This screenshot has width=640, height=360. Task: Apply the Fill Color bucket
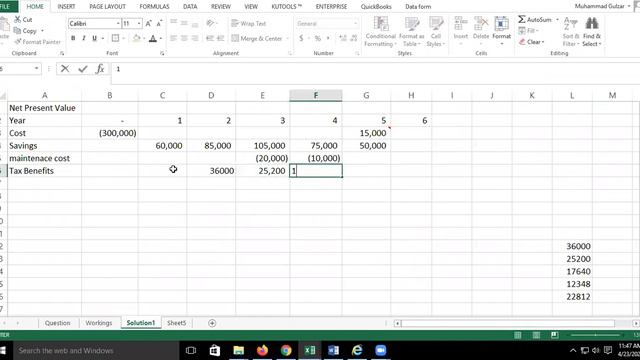pos(137,38)
